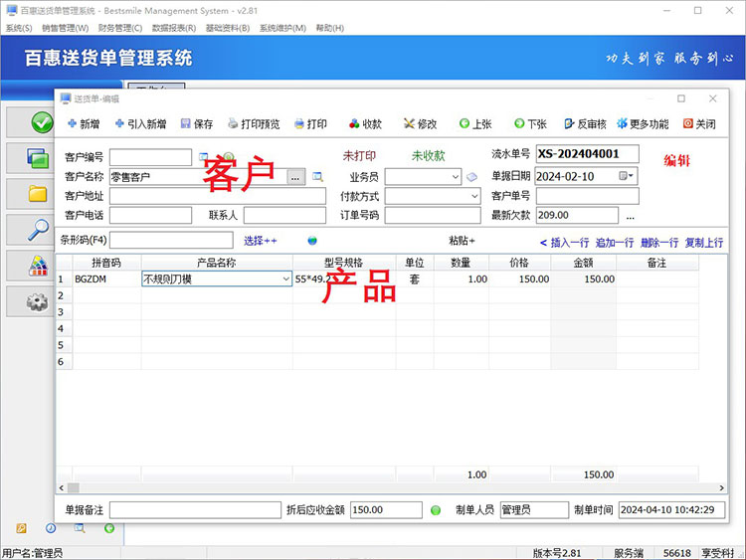Open the 基础资料(B) menu
746x560 pixels.
(x=228, y=28)
